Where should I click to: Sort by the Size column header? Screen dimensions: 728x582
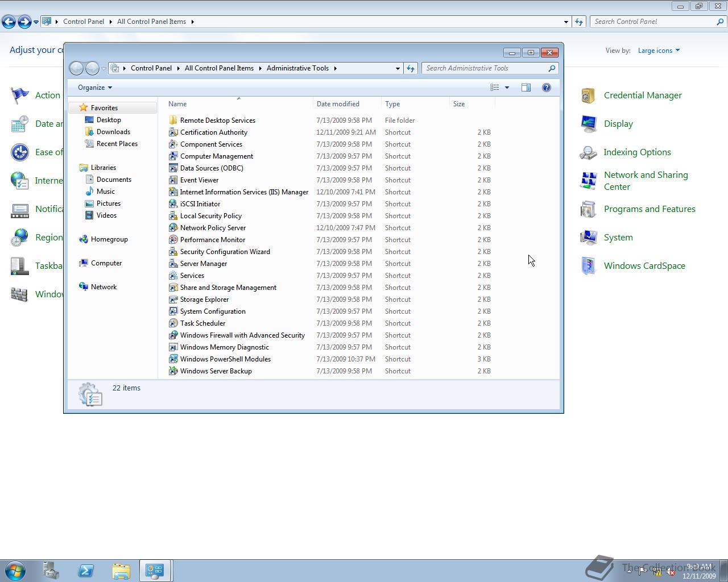click(472, 104)
